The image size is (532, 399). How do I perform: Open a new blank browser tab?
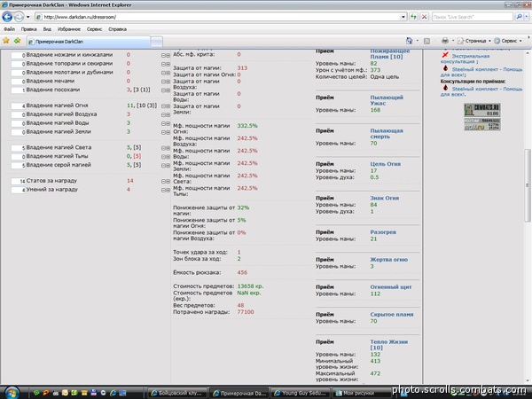156,42
